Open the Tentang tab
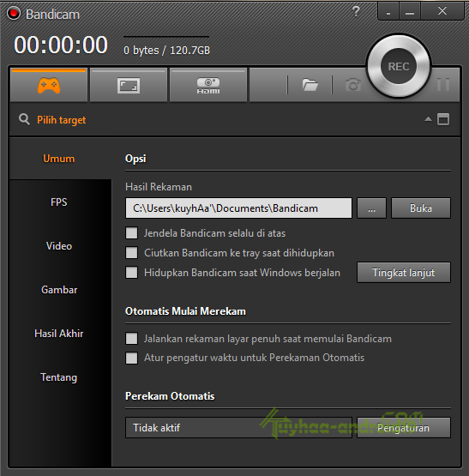Image resolution: width=469 pixels, height=476 pixels. tap(59, 377)
